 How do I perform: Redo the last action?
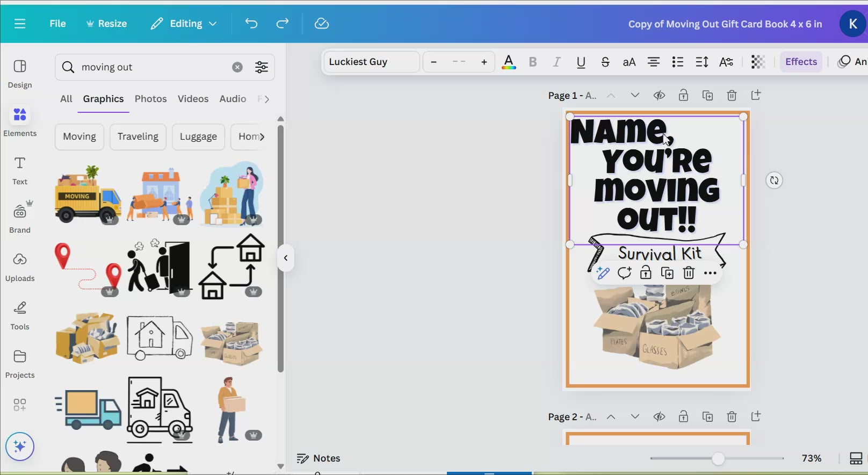click(x=283, y=24)
